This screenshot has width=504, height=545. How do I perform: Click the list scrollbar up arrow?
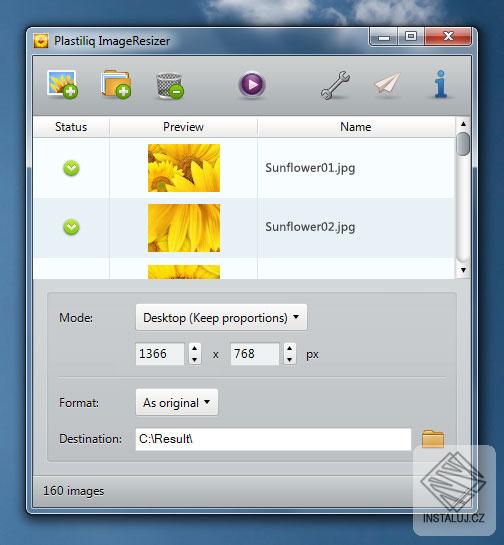tap(463, 124)
